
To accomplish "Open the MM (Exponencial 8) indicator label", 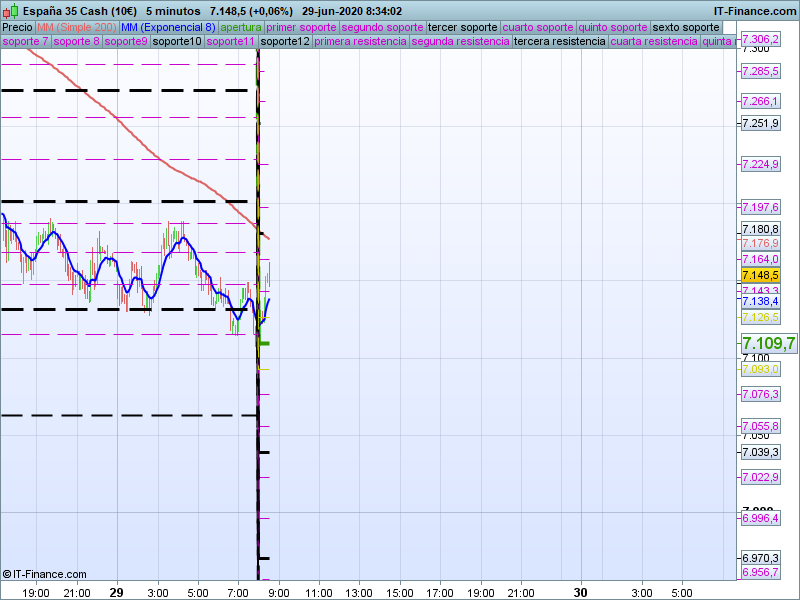I will [x=168, y=27].
